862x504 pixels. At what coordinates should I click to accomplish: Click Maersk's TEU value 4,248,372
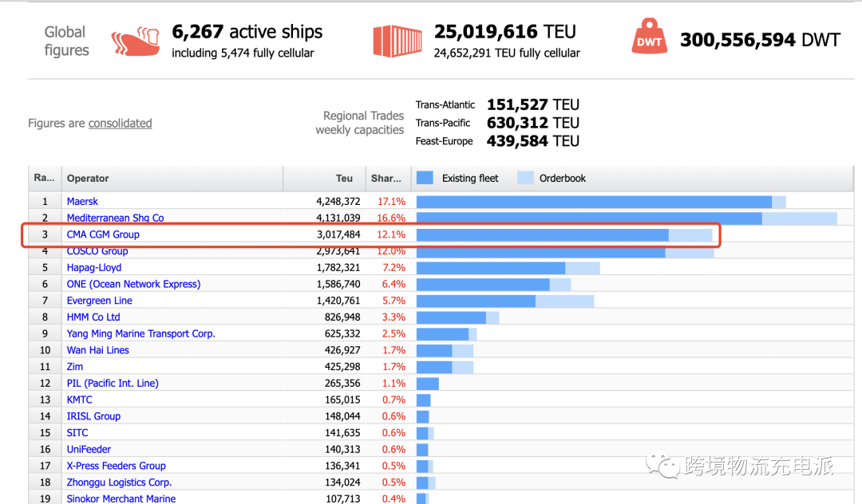[338, 202]
